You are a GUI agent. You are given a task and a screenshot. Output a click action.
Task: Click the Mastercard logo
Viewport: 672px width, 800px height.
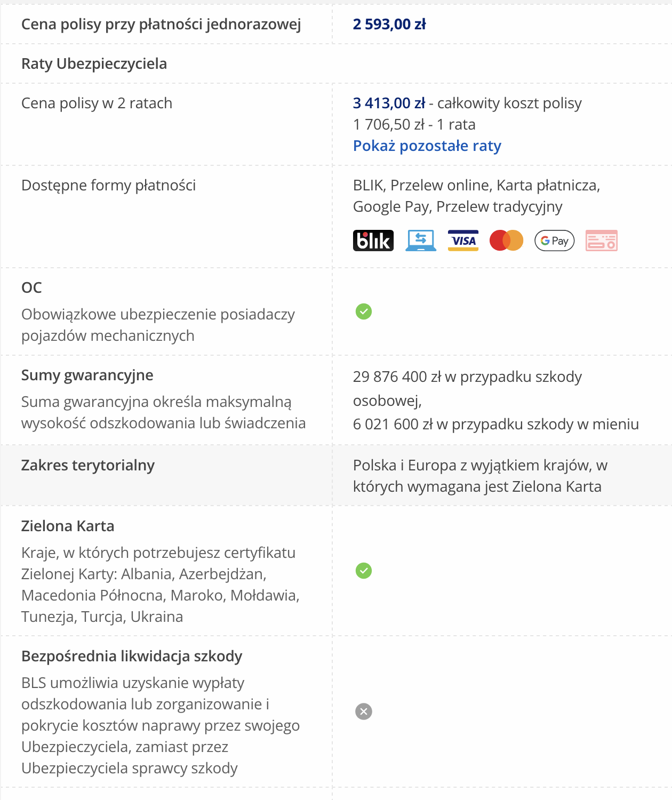click(506, 241)
